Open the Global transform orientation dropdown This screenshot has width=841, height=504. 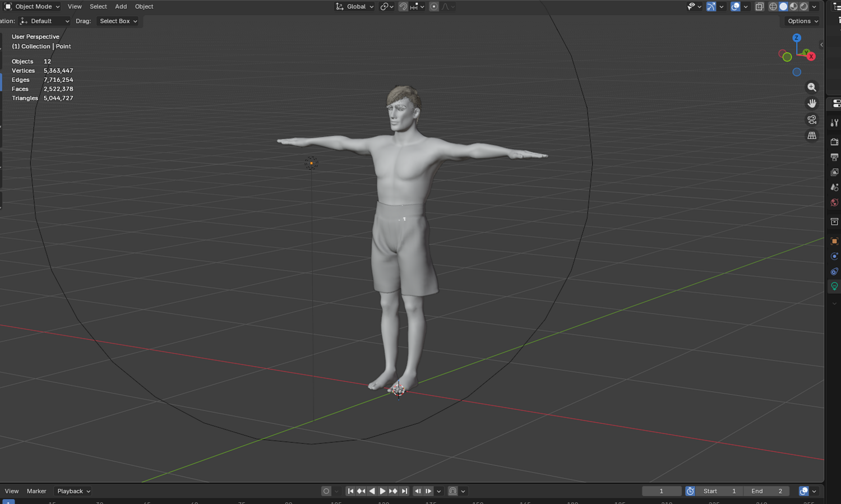[x=355, y=7]
